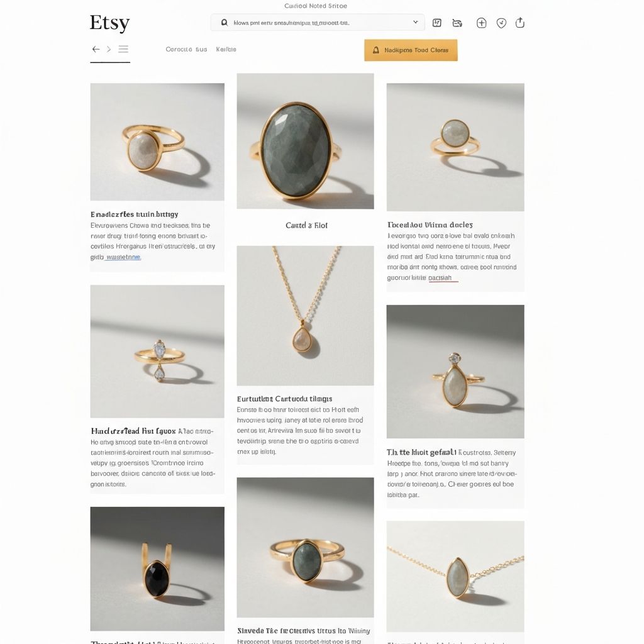Select the 'Kerltie' nav item

tap(226, 49)
